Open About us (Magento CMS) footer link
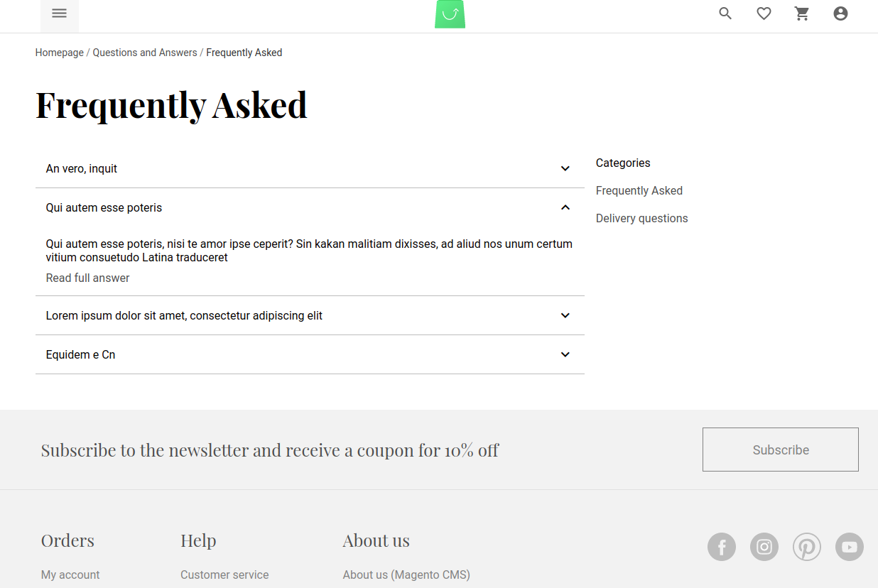The height and width of the screenshot is (588, 878). (406, 575)
